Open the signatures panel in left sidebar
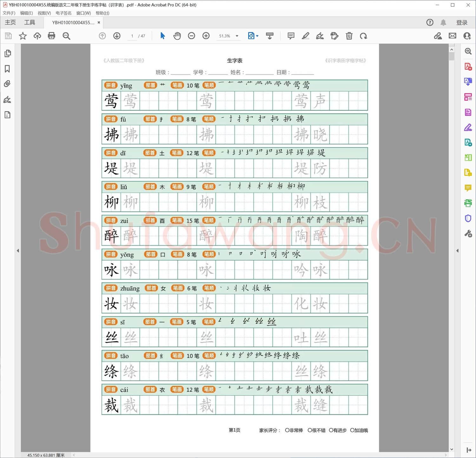Viewport: 476px width, 458px height. pos(7,100)
